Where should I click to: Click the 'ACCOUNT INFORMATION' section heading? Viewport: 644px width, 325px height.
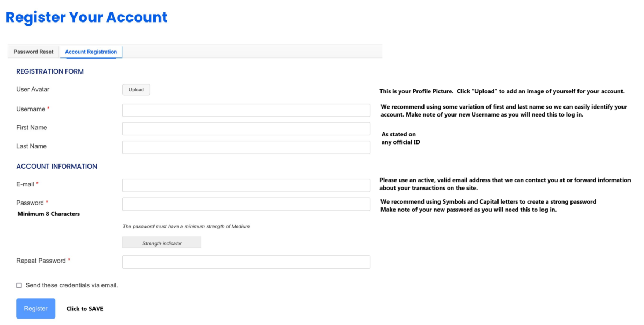57,167
